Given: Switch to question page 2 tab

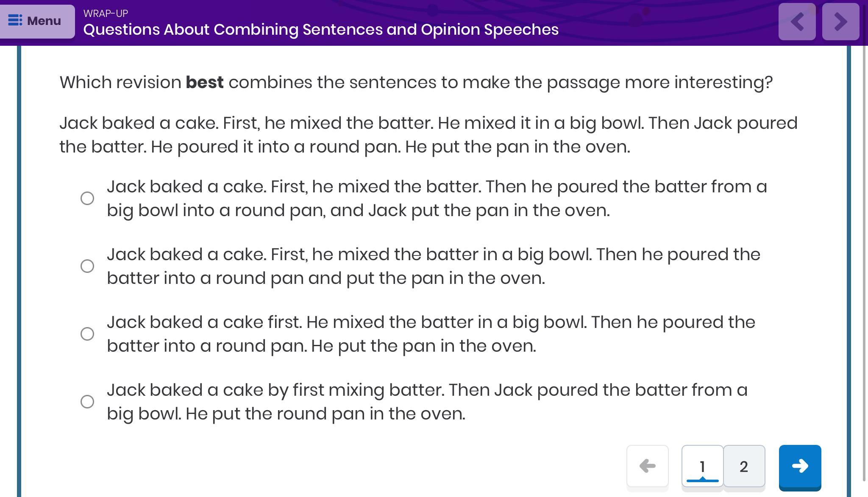Looking at the screenshot, I should point(744,466).
